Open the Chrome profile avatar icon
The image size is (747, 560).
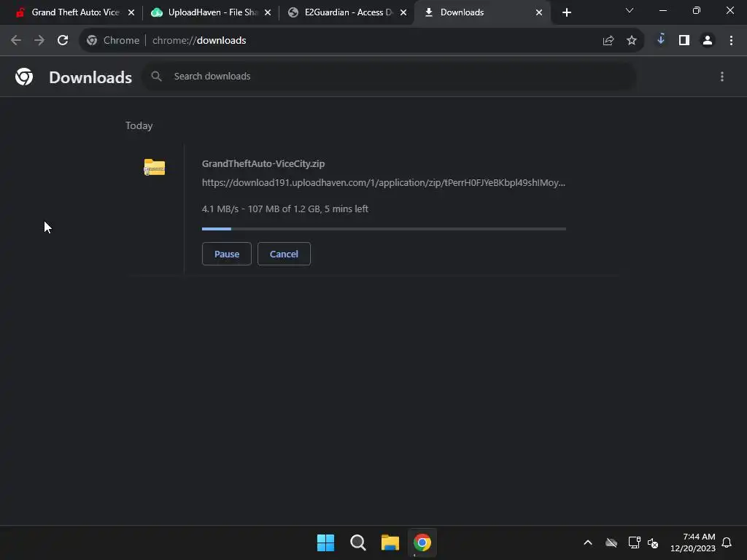point(708,41)
